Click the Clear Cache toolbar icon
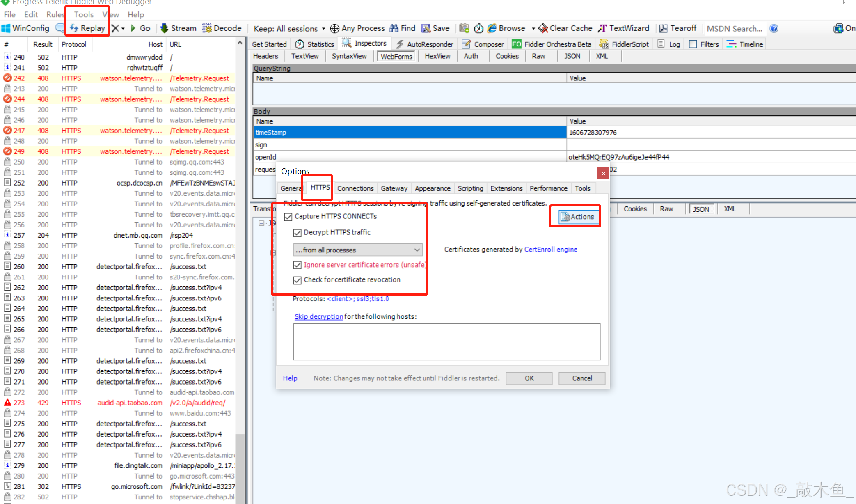 (x=565, y=28)
